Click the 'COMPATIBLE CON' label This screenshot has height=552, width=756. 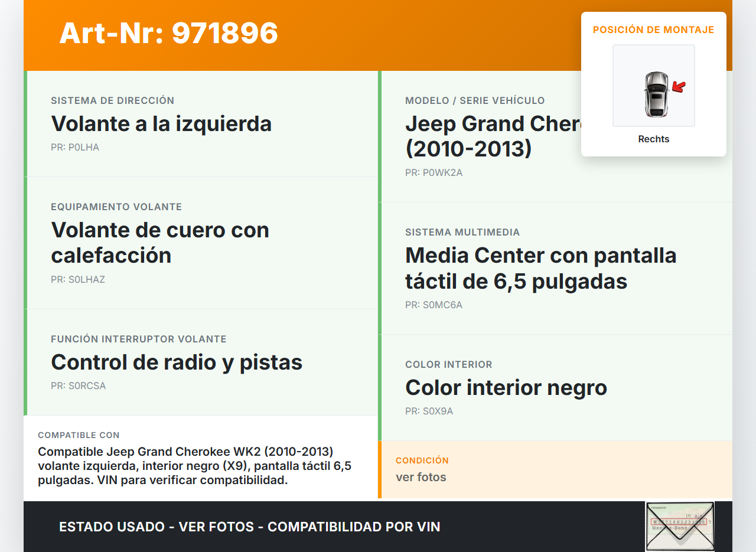[79, 435]
